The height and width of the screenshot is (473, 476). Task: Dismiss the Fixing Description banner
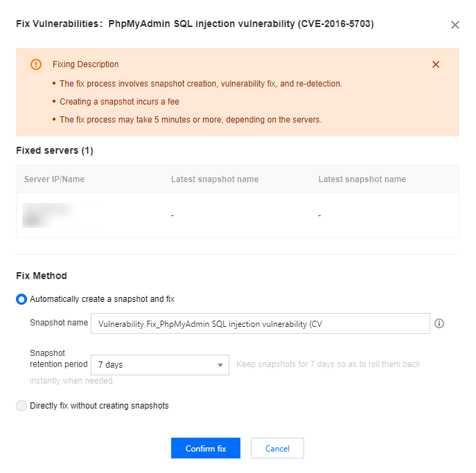click(x=436, y=64)
